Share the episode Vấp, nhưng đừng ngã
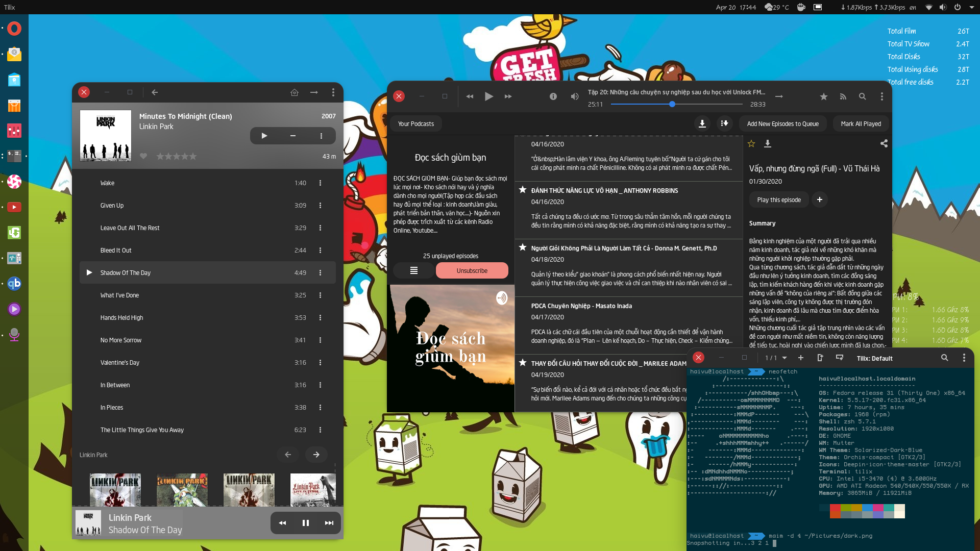This screenshot has height=551, width=980. click(x=884, y=144)
